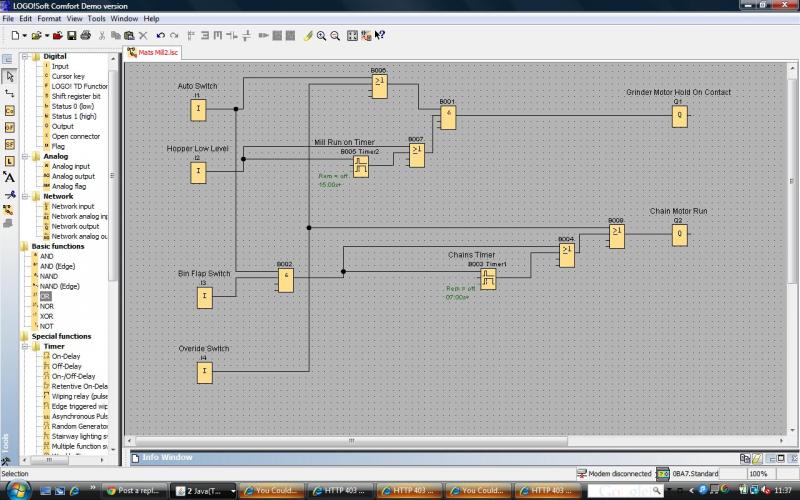This screenshot has height=500, width=800.
Task: Click the Print icon in toolbar
Action: 85,35
